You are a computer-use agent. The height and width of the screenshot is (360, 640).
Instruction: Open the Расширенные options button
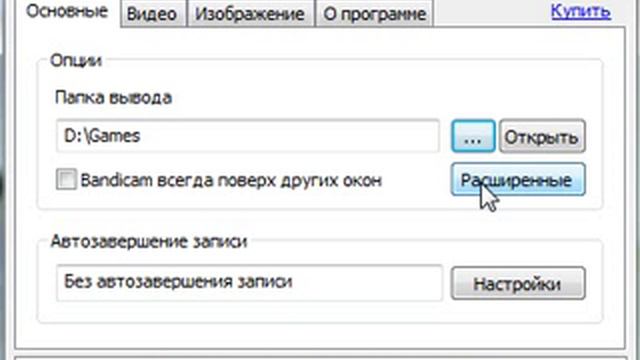(x=518, y=180)
